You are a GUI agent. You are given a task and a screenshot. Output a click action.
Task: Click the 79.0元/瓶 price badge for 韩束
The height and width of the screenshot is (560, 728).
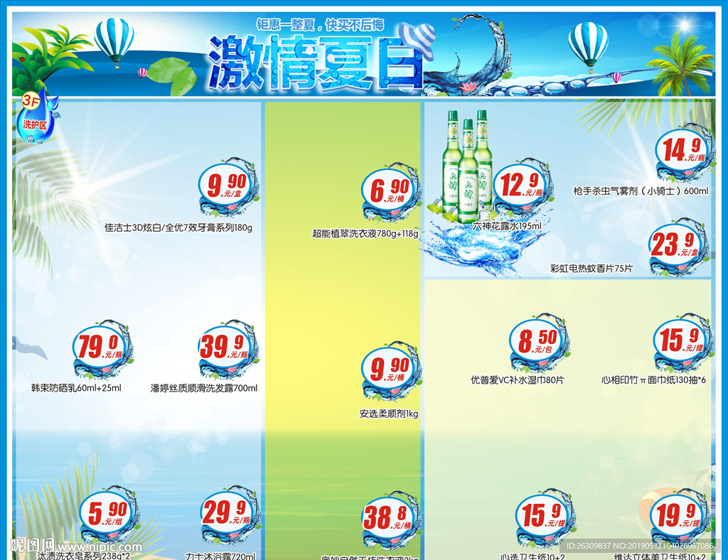click(x=102, y=348)
